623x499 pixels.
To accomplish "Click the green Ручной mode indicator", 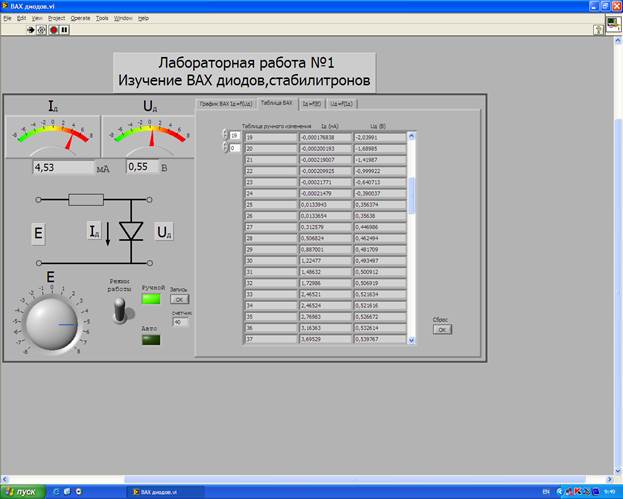I will pyautogui.click(x=151, y=299).
